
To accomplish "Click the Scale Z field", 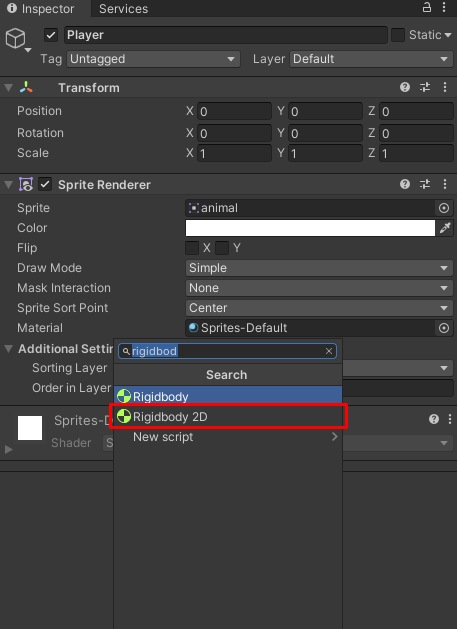I will tap(416, 153).
